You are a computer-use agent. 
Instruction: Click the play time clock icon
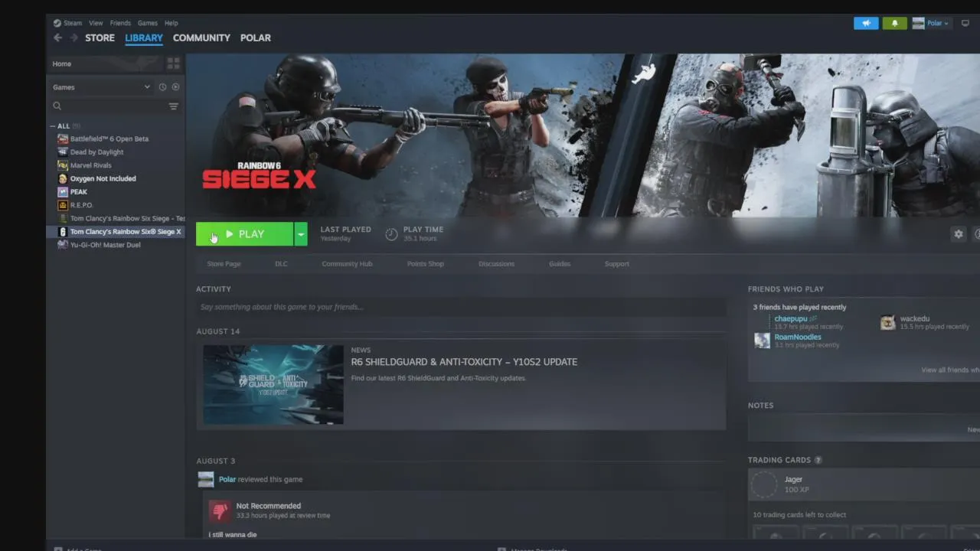coord(391,234)
